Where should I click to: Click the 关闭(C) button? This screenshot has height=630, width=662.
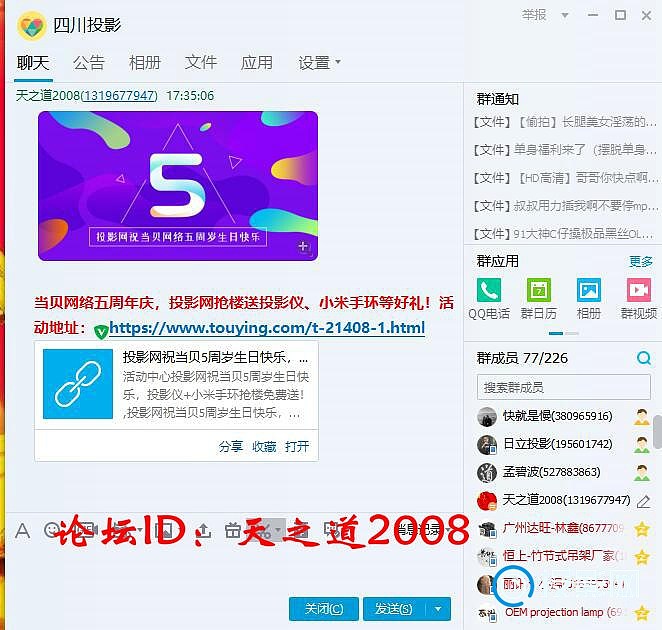tap(324, 609)
